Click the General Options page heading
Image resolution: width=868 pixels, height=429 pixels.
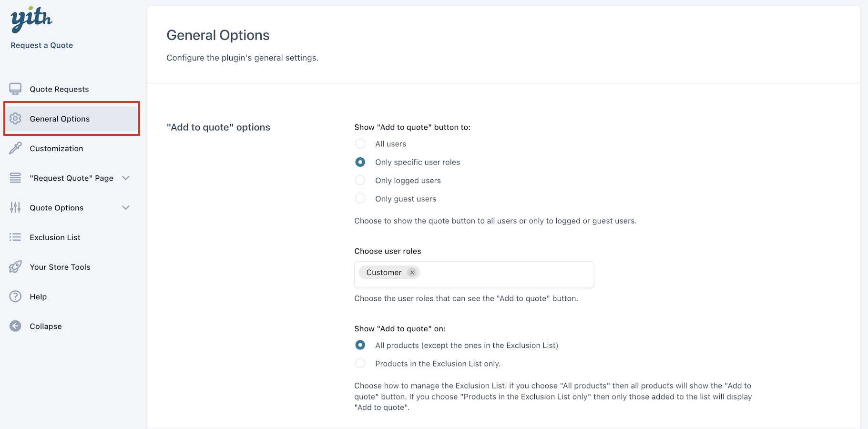pyautogui.click(x=218, y=35)
